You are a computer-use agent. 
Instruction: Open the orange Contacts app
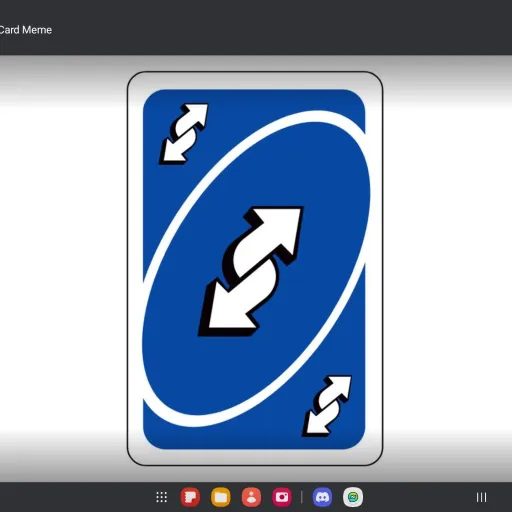(x=251, y=497)
